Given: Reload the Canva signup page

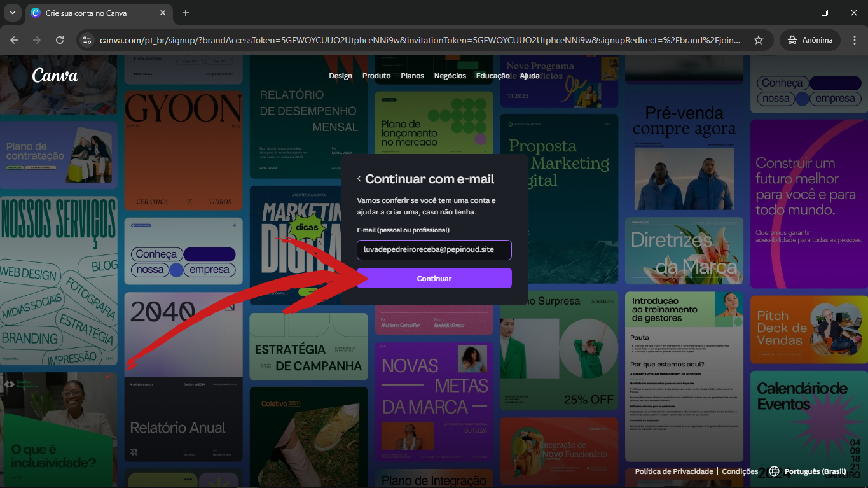Looking at the screenshot, I should pos(60,40).
